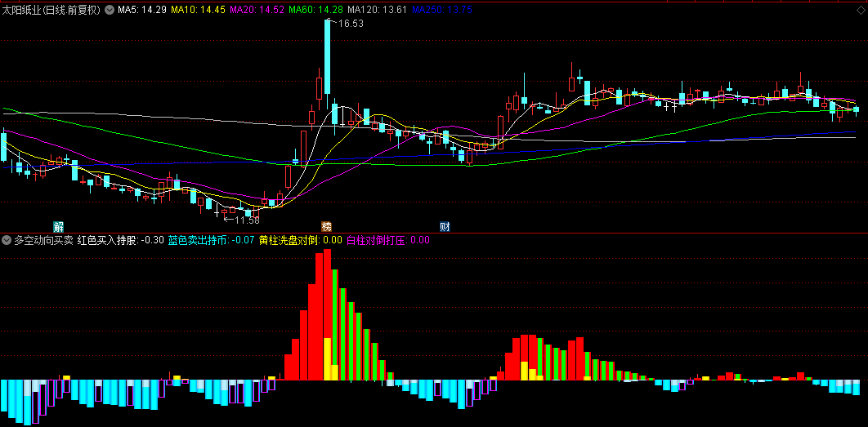This screenshot has height=427, width=868.
Task: Select the 太阳纸业(日线.前复权) chart title
Action: tap(51, 10)
